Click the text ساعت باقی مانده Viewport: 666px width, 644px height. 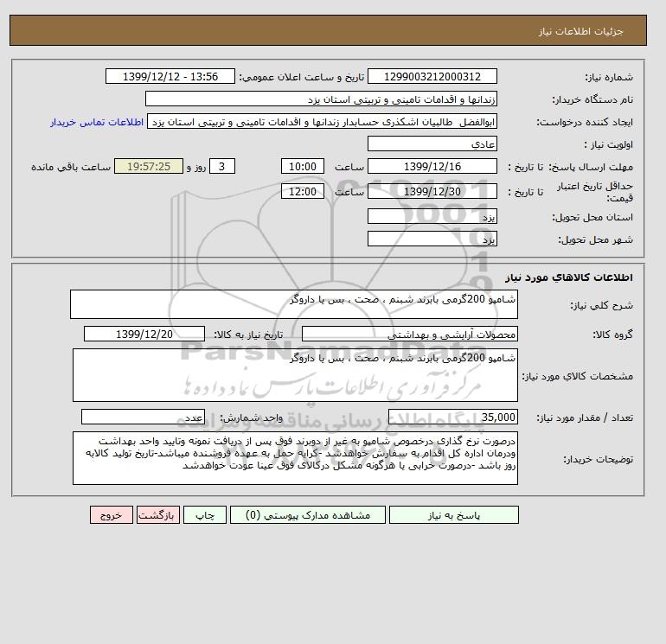pyautogui.click(x=71, y=167)
